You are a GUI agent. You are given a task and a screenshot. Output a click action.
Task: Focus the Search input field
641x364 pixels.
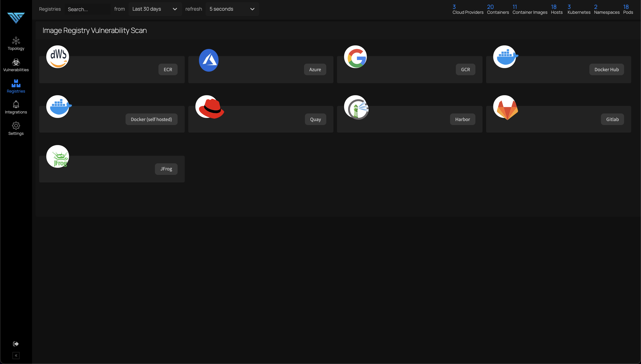(87, 9)
